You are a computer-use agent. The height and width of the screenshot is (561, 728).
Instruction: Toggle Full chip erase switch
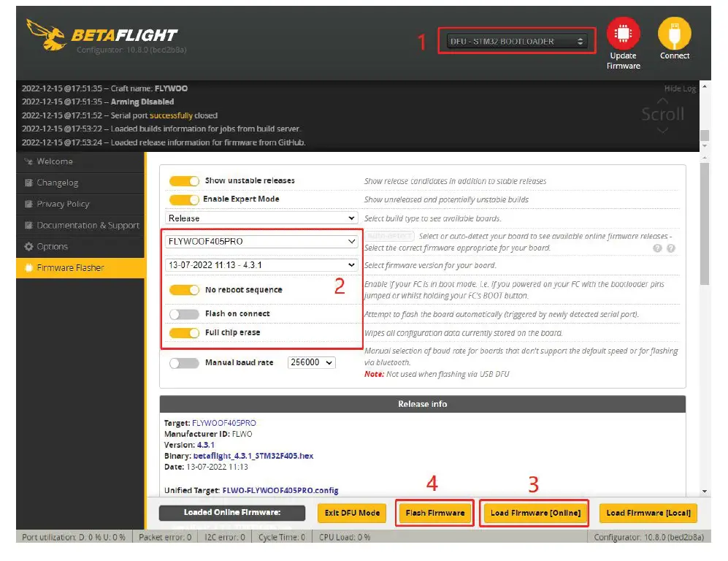coord(184,333)
